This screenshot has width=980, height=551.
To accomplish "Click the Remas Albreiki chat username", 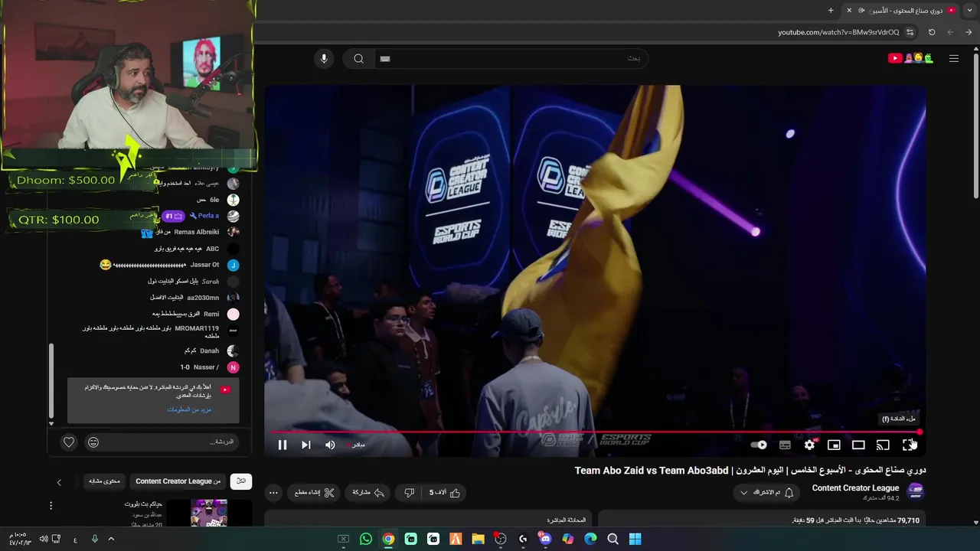I will click(197, 232).
